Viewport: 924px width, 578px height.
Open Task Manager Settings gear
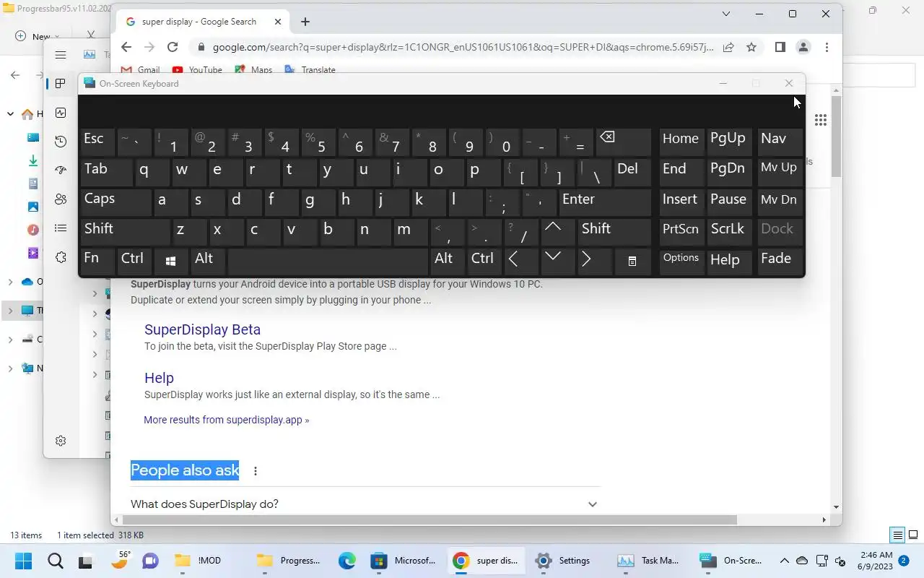click(x=61, y=441)
